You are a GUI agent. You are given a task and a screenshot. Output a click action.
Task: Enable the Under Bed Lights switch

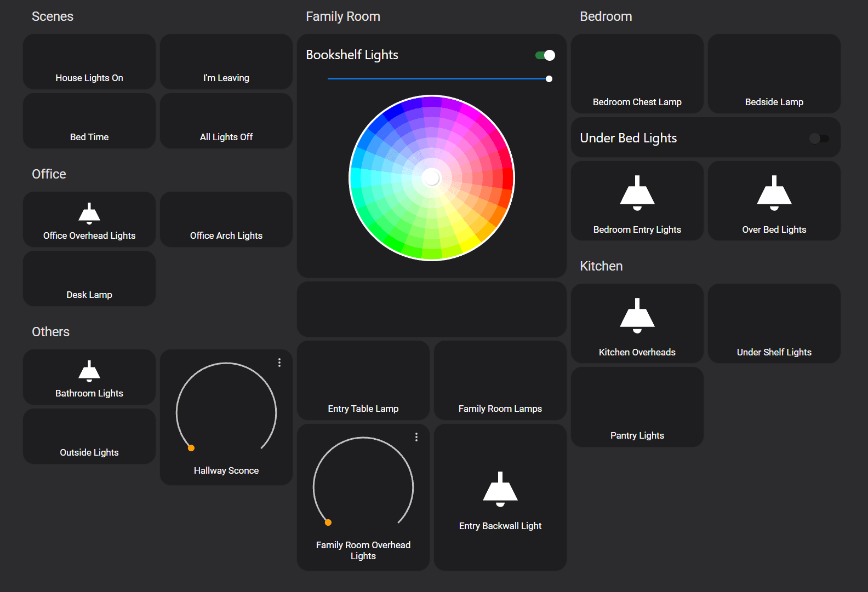click(x=819, y=139)
